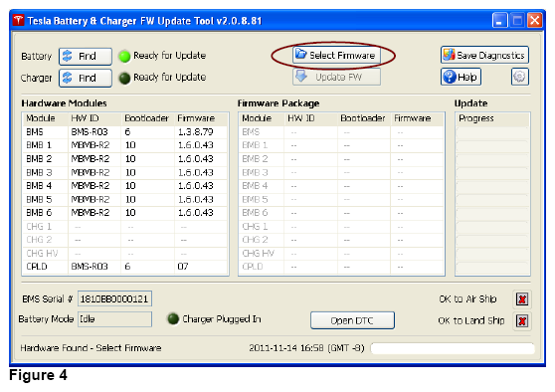Select BMB 5 row in Hardware Modules
Image resolution: width=555 pixels, height=392 pixels.
click(125, 199)
